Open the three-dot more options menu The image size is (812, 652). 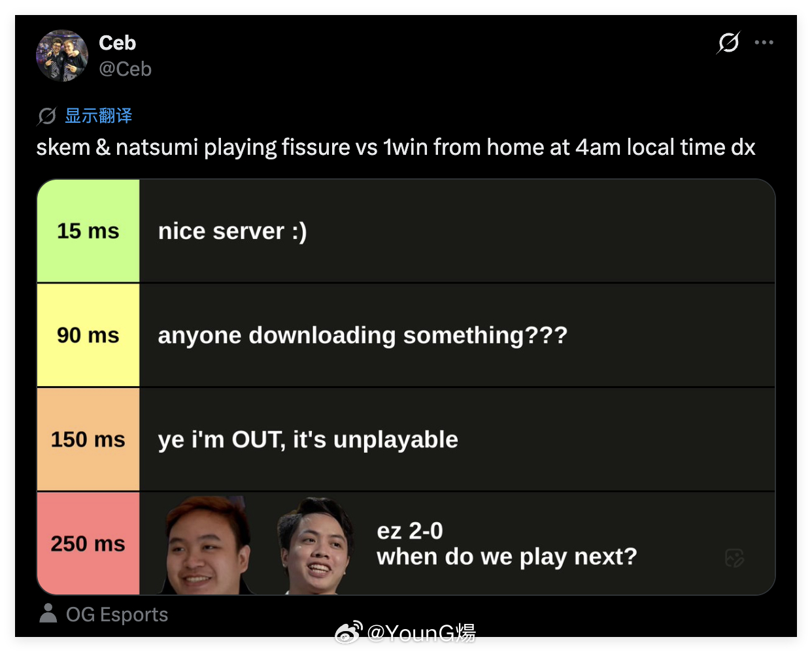click(764, 42)
